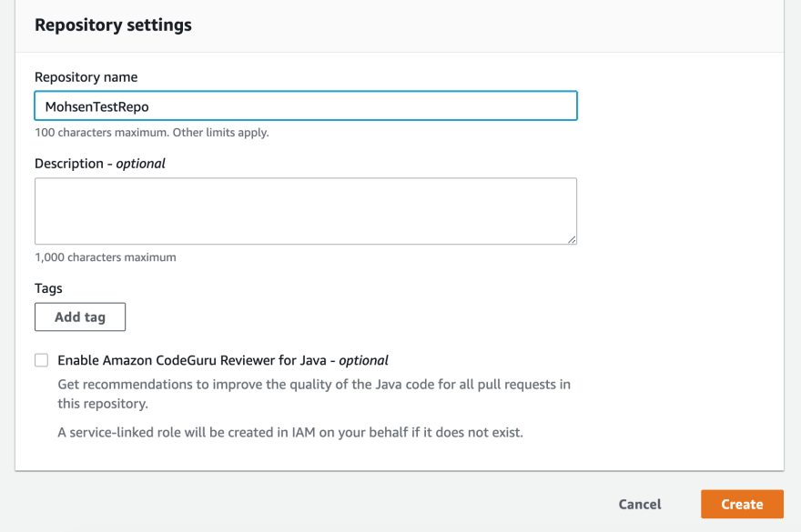Click the 'Get recommendations to improve' description text
Screen dimensions: 801x532
[314, 394]
